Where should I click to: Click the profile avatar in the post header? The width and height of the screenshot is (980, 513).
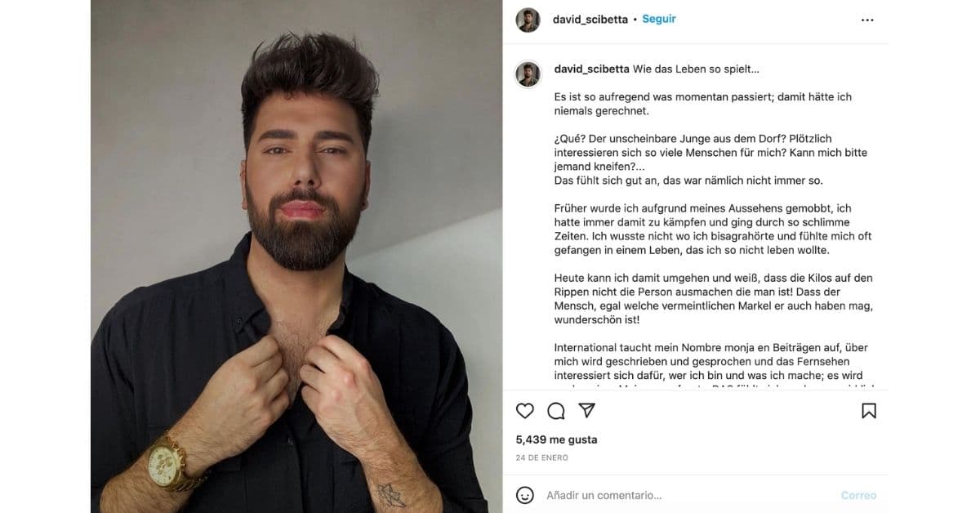[528, 20]
